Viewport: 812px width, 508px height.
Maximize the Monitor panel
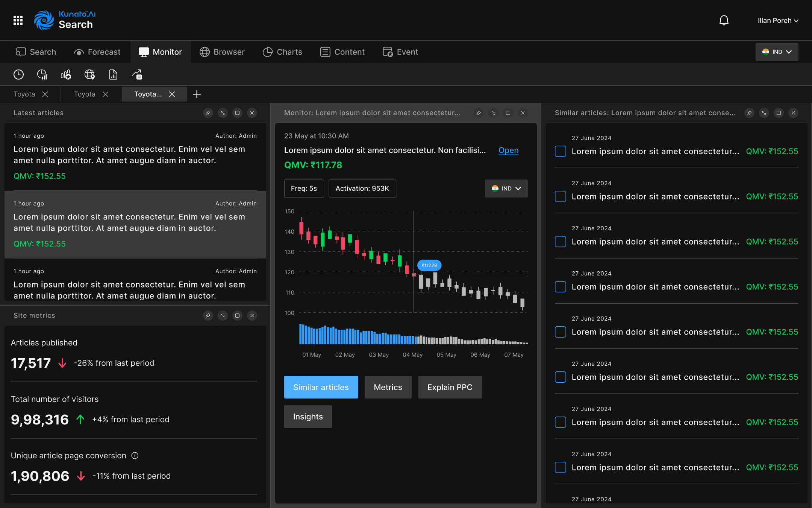point(508,113)
